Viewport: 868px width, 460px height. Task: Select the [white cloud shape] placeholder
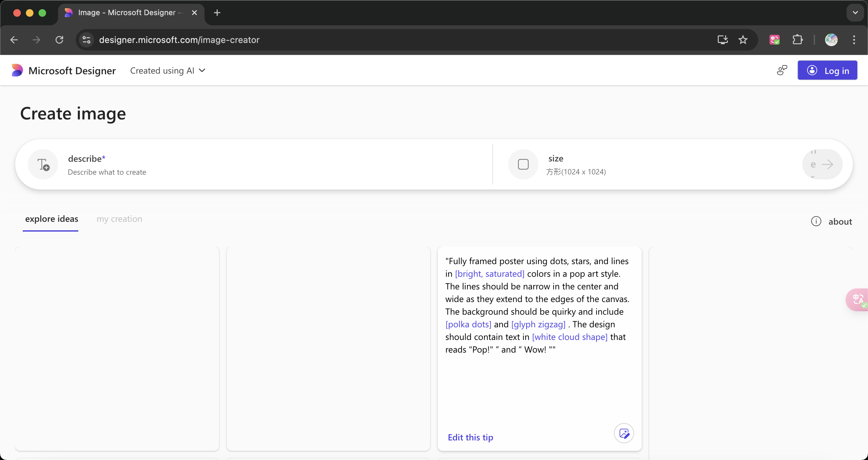(569, 336)
